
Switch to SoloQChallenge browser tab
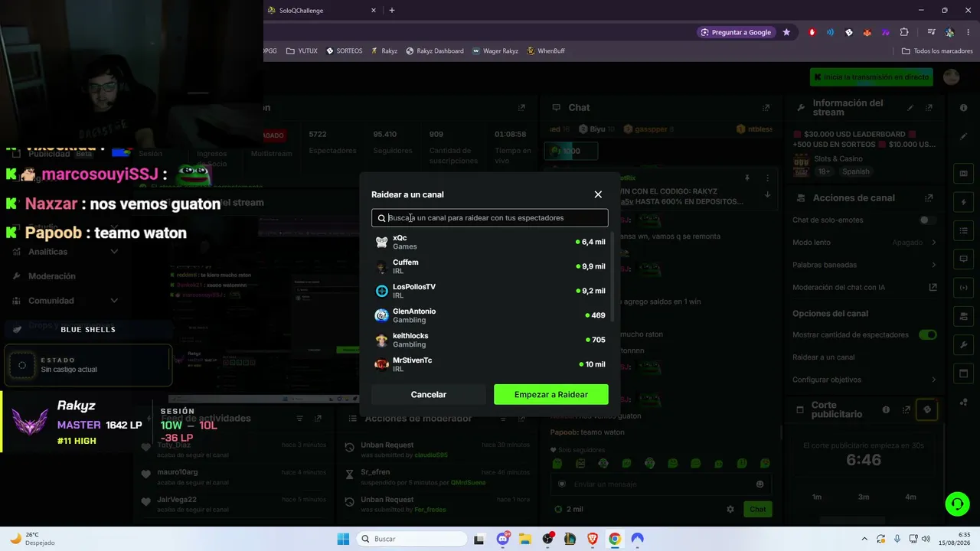point(322,11)
